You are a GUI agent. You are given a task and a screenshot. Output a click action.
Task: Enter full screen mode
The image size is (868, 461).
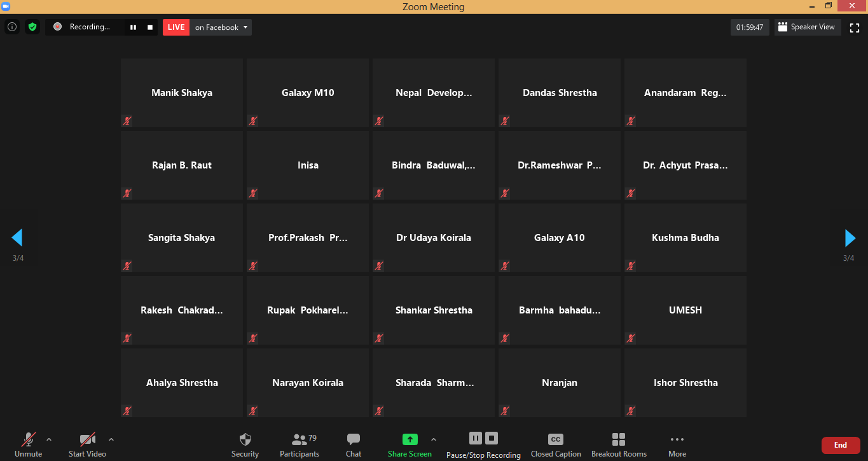click(855, 27)
